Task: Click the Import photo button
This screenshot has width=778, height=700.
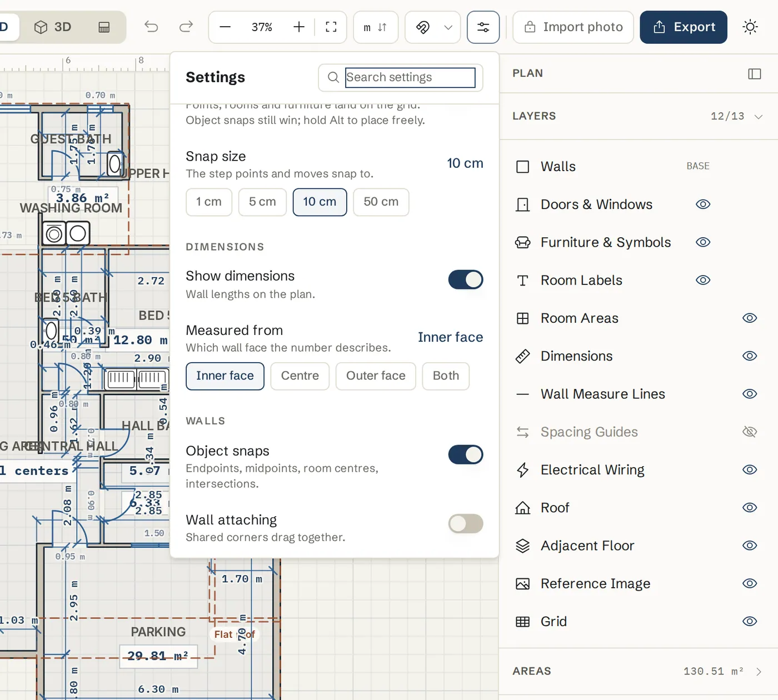Action: point(573,27)
